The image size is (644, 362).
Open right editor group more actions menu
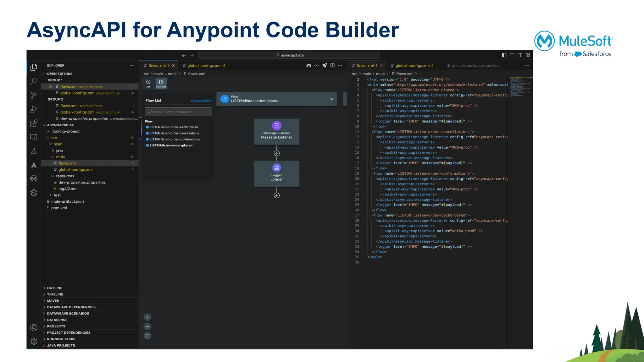point(527,66)
